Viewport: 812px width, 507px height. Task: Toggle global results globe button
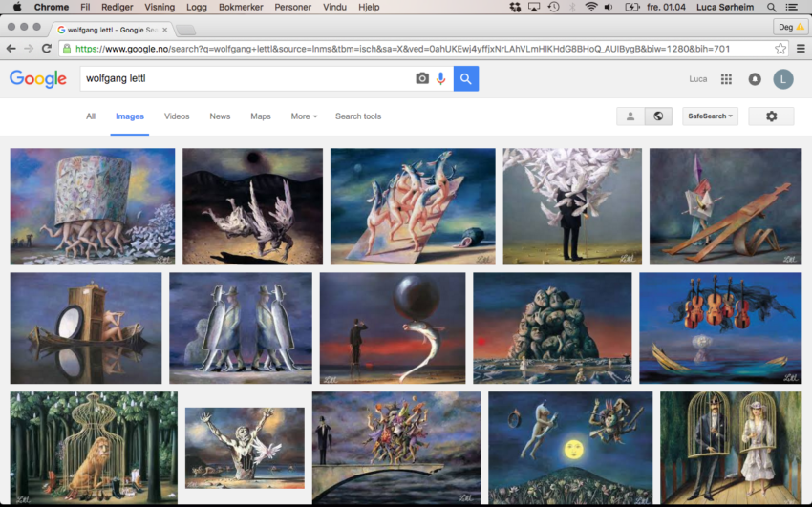[x=658, y=116]
